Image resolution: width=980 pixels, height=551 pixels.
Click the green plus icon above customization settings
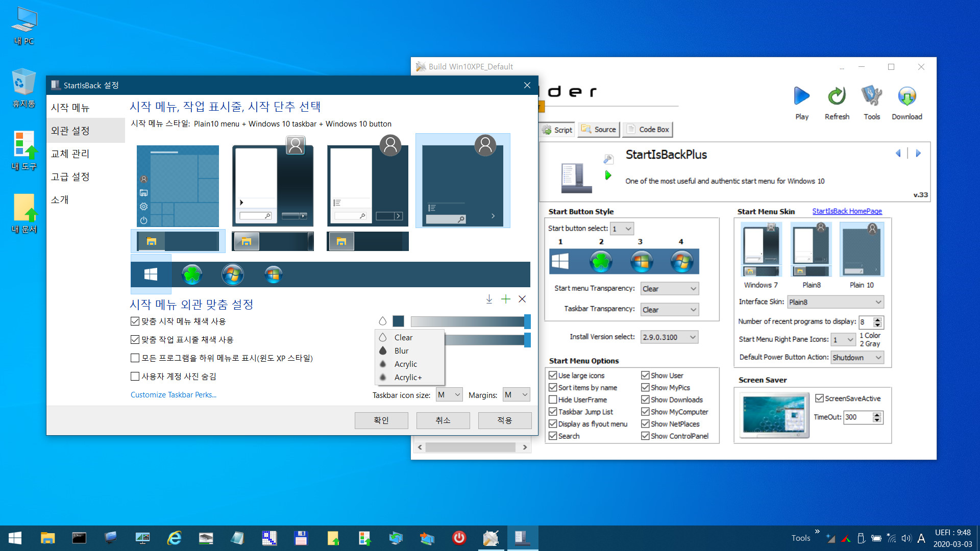505,299
